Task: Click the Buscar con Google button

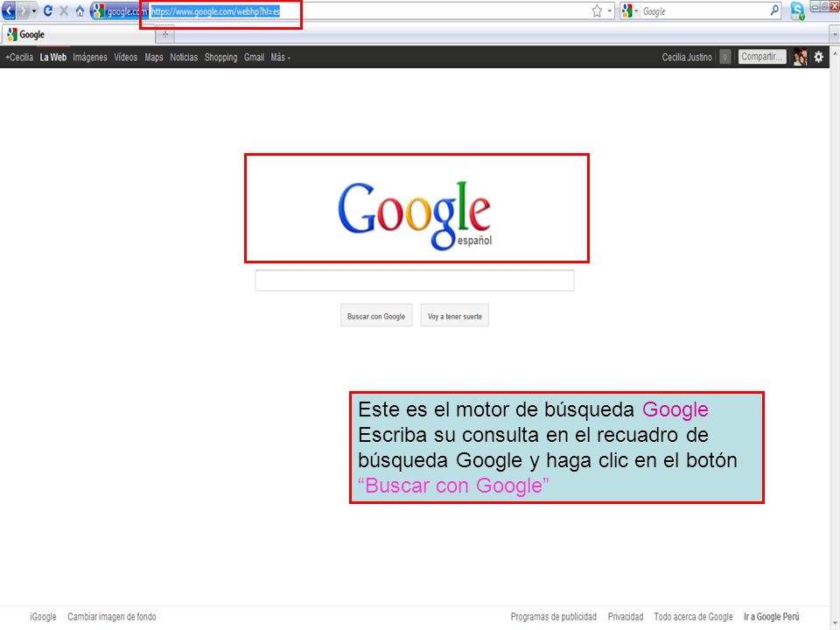Action: pos(376,316)
